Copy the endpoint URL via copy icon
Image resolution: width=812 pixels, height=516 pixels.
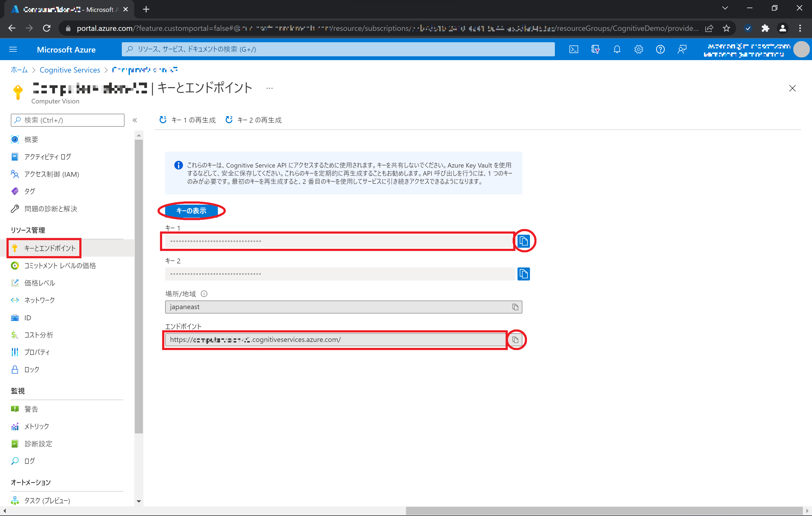tap(515, 339)
